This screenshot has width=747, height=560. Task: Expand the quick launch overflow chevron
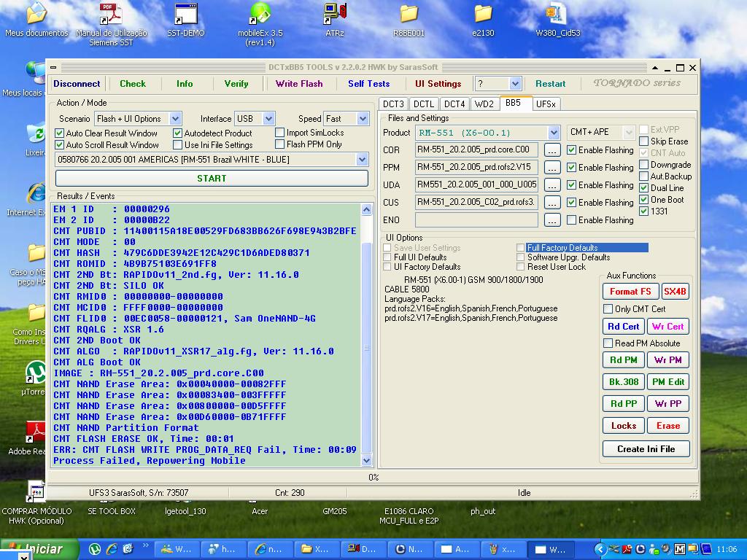click(145, 545)
